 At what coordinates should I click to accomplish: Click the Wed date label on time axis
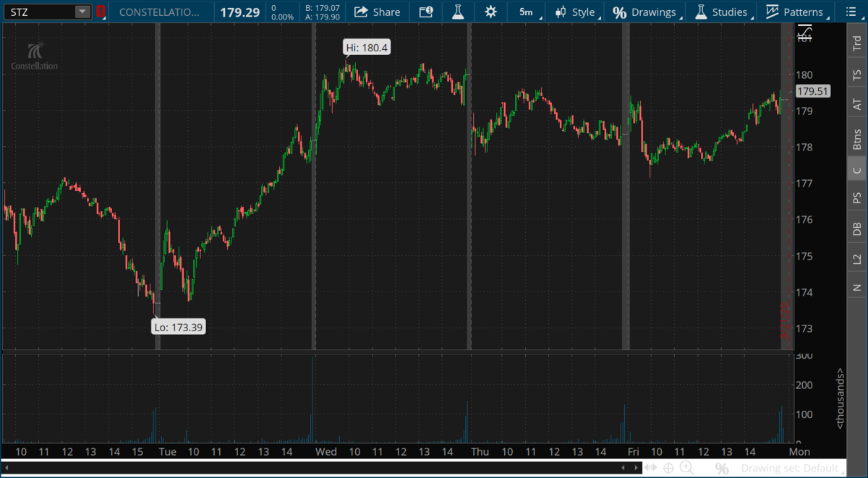pyautogui.click(x=326, y=452)
